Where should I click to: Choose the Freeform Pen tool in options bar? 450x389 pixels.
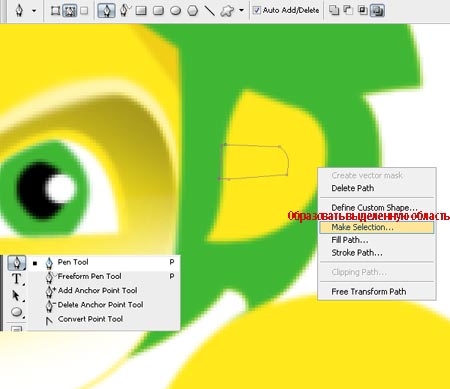(x=124, y=11)
